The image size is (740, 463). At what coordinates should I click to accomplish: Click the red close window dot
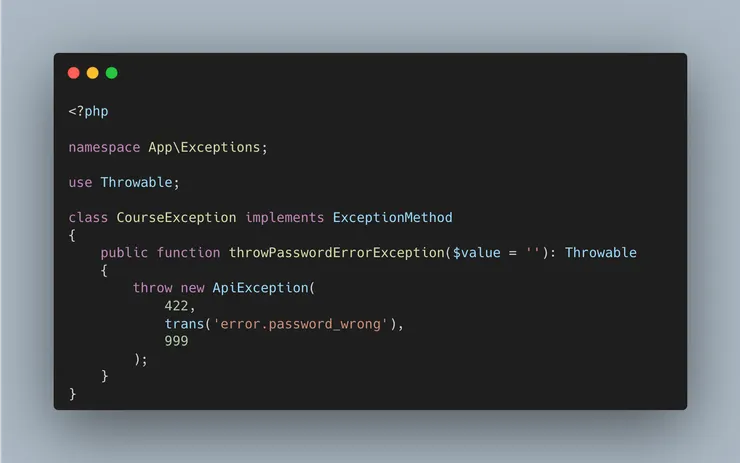73,73
